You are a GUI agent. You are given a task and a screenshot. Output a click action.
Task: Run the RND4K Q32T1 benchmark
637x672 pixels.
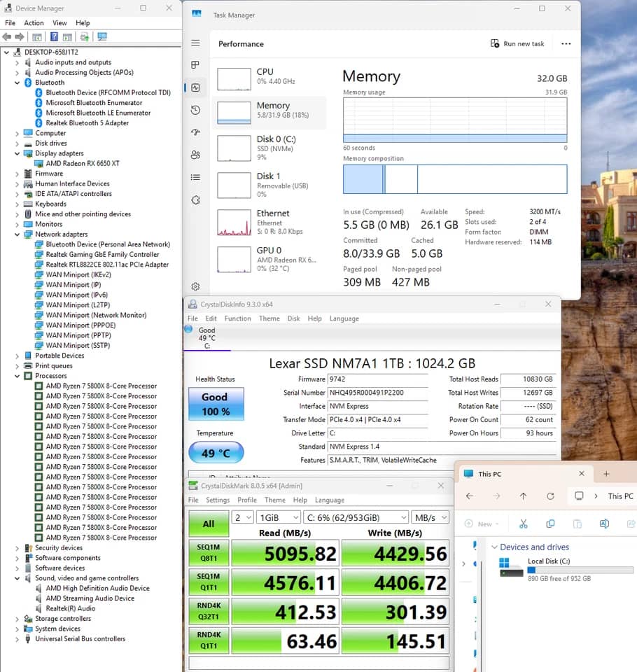[x=209, y=611]
